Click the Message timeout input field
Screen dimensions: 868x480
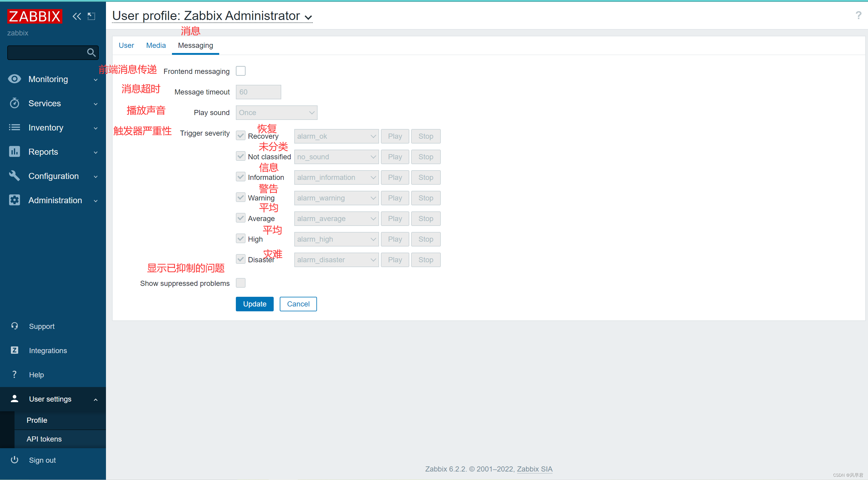[258, 92]
